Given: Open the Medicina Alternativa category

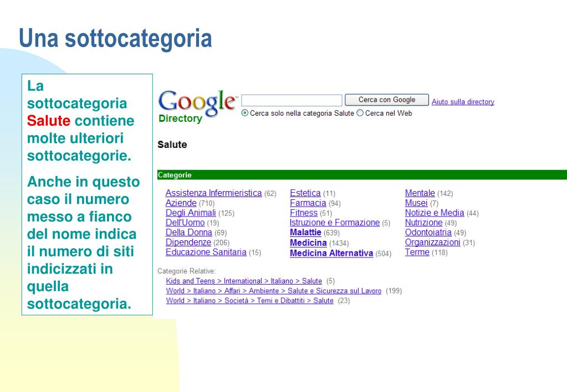Looking at the screenshot, I should coord(331,253).
